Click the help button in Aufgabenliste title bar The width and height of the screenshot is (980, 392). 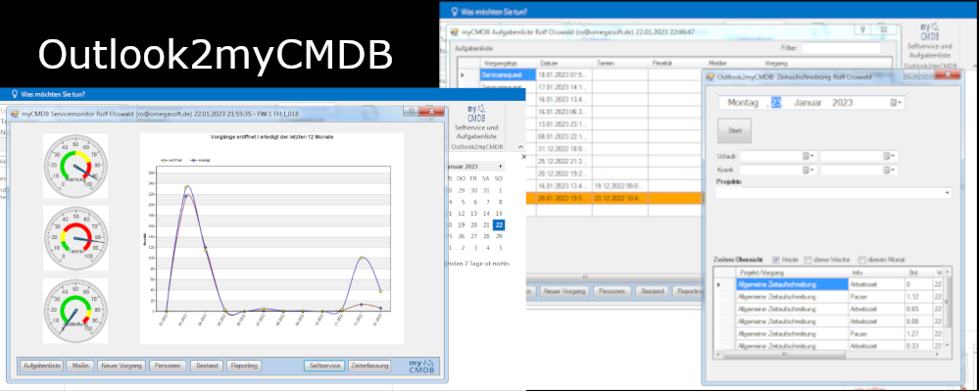click(x=862, y=28)
